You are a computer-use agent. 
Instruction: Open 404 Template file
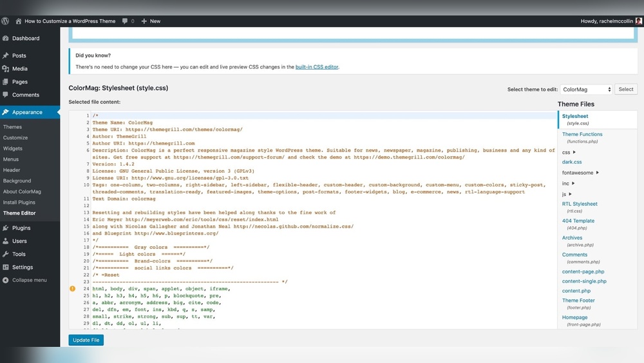click(x=578, y=224)
